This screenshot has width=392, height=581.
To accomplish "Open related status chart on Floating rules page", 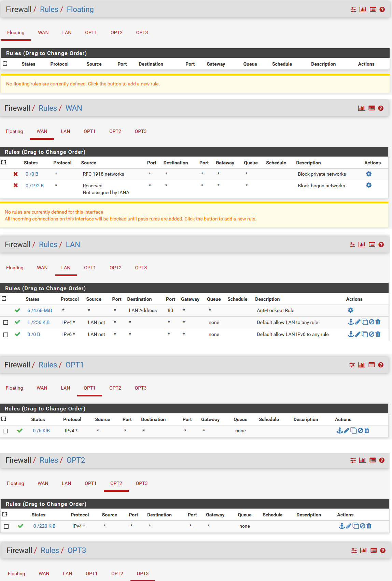I will (x=363, y=10).
